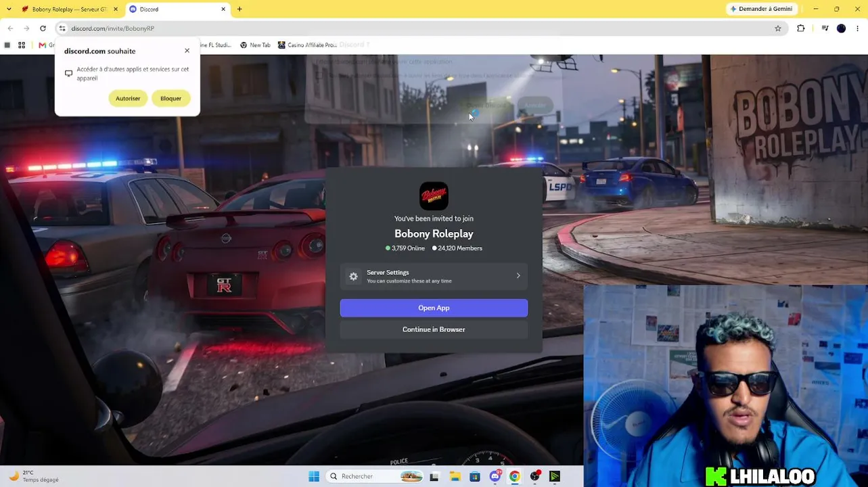Expand Server Settings chevron arrow

[518, 276]
